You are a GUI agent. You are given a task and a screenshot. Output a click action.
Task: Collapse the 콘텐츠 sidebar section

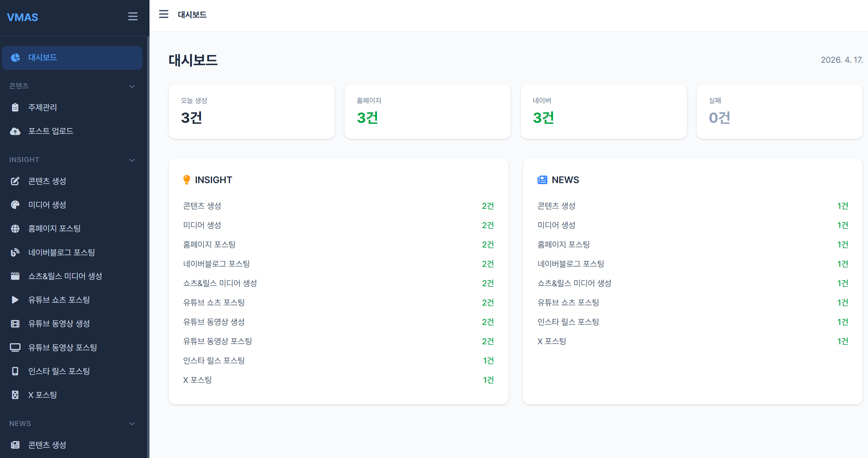click(x=132, y=86)
